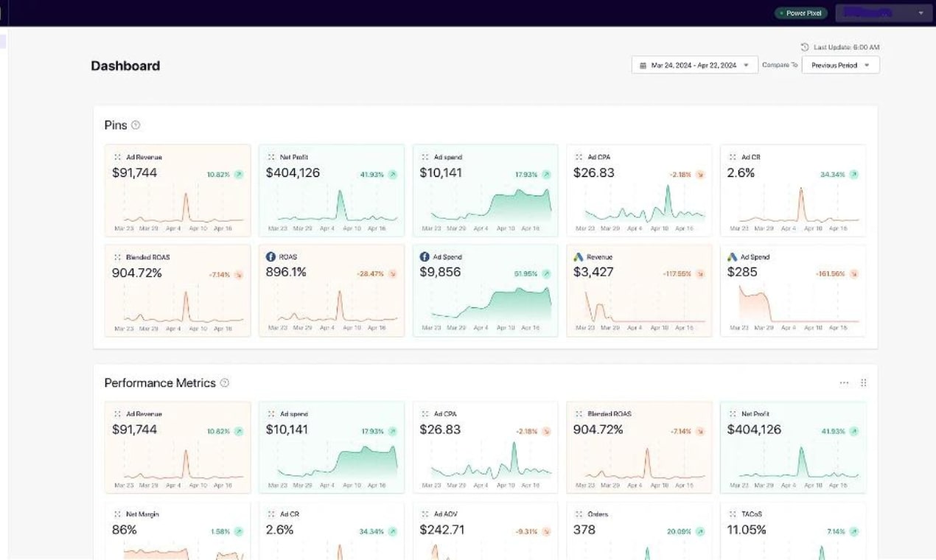936x560 pixels.
Task: Click Google Ads icon on Revenue card
Action: (x=579, y=257)
